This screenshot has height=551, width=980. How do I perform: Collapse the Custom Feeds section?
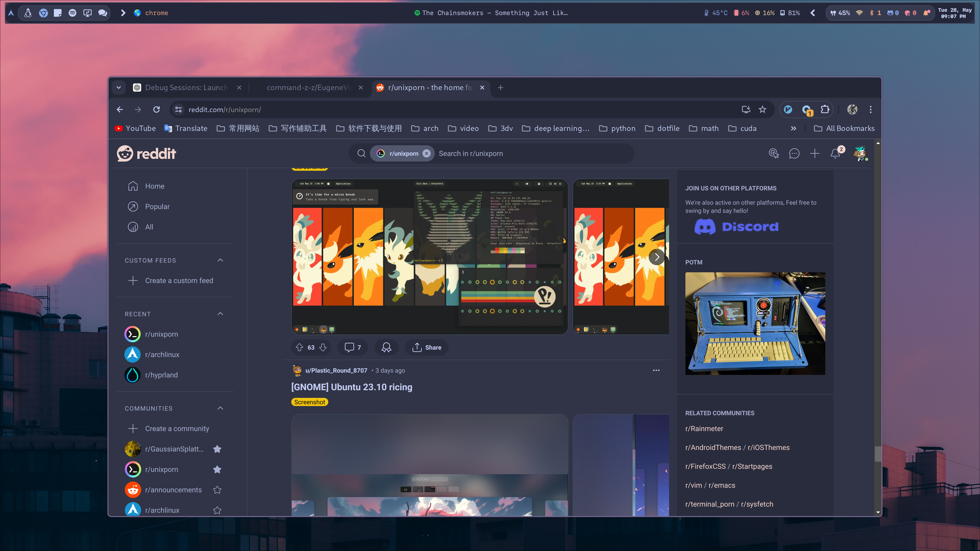click(220, 261)
